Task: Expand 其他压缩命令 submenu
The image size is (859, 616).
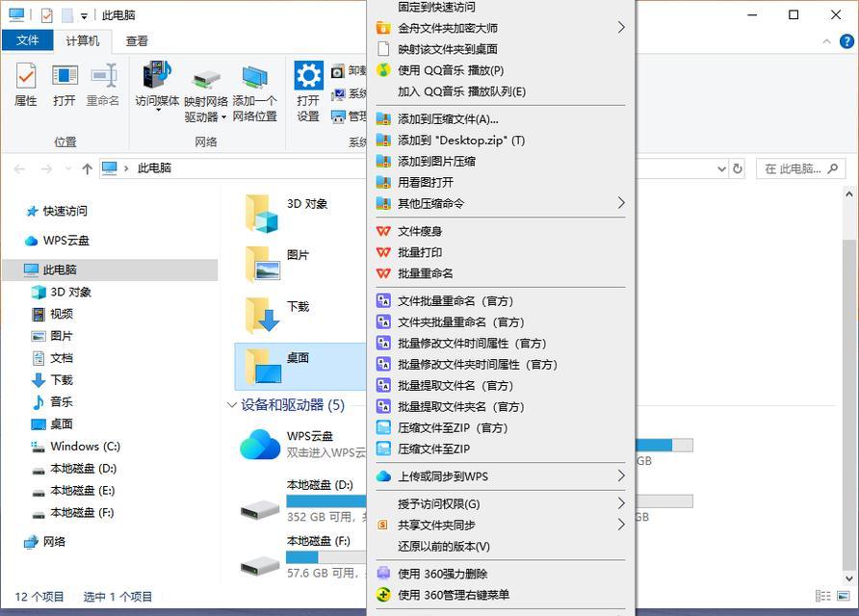Action: click(x=621, y=203)
